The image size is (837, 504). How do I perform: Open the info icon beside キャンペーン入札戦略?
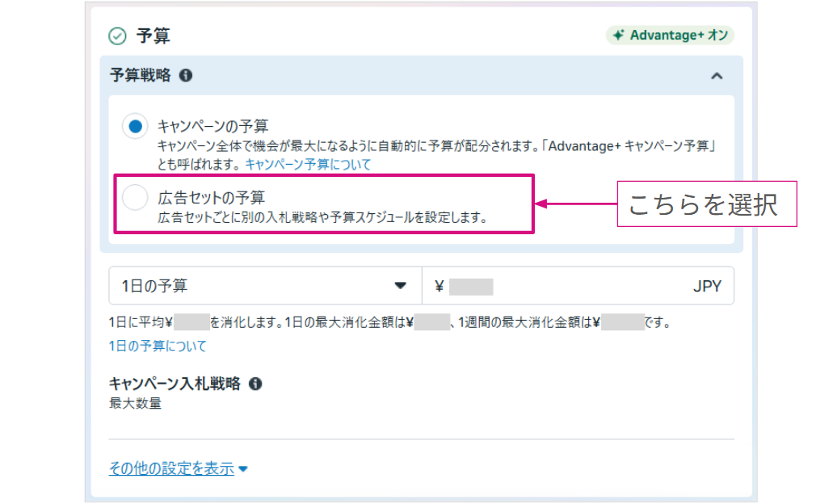coord(255,384)
